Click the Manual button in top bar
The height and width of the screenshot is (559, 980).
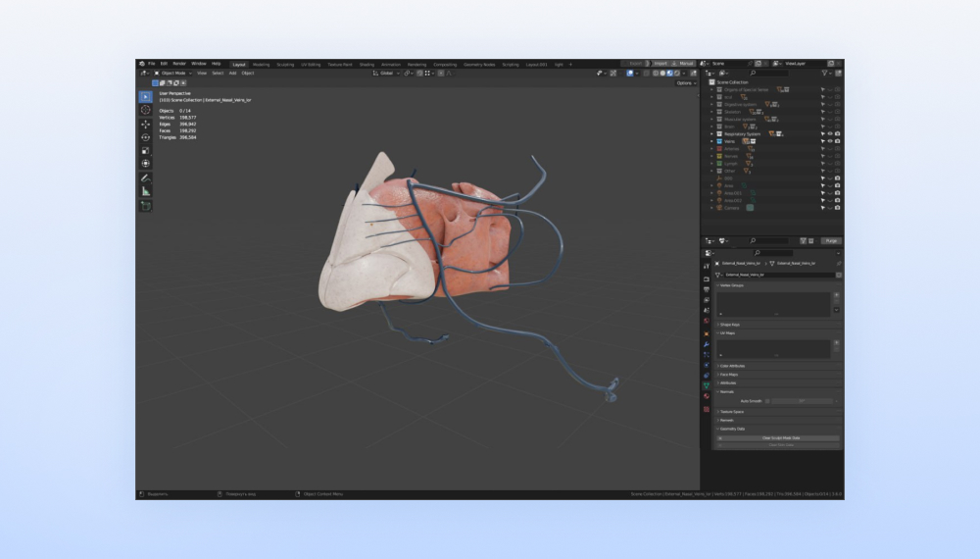684,64
